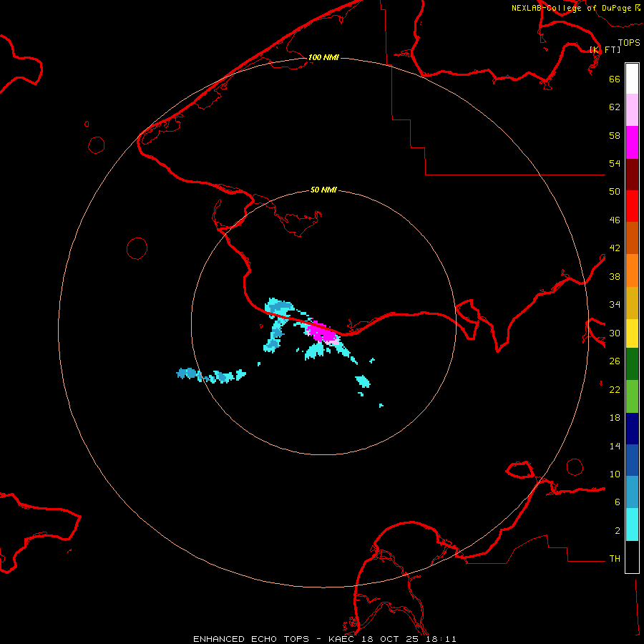Click the dark red (maroon) legend swatch
This screenshot has height=644, width=644.
pos(632,175)
